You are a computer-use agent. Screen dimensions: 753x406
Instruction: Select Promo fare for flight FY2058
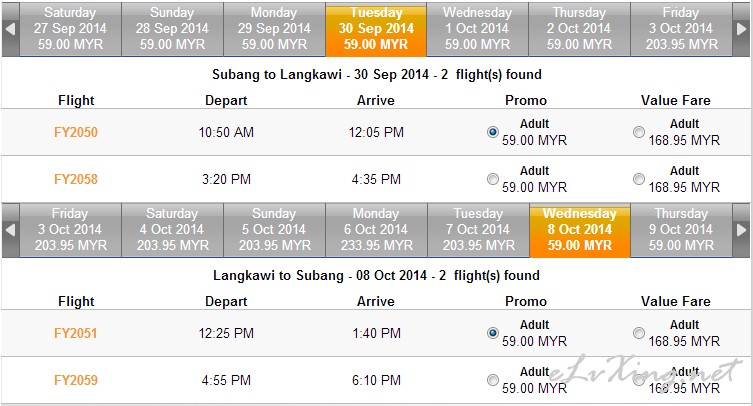[x=492, y=179]
